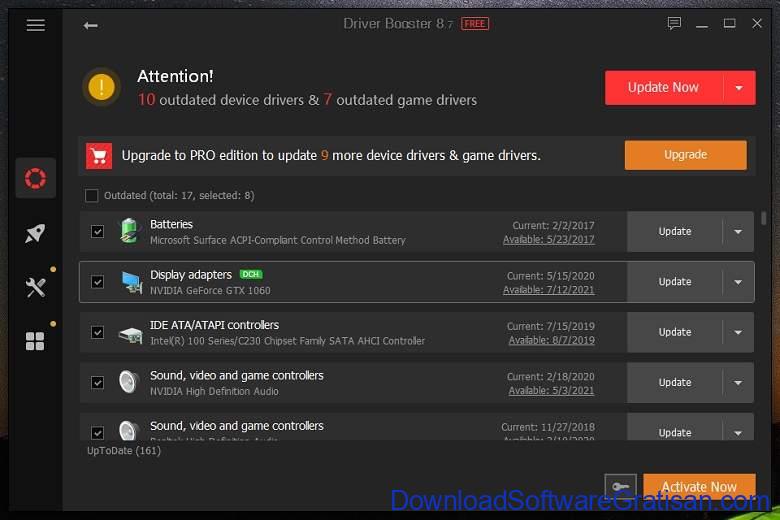
Task: Click the IDE ATA/ATAPI controllers title
Action: 214,325
